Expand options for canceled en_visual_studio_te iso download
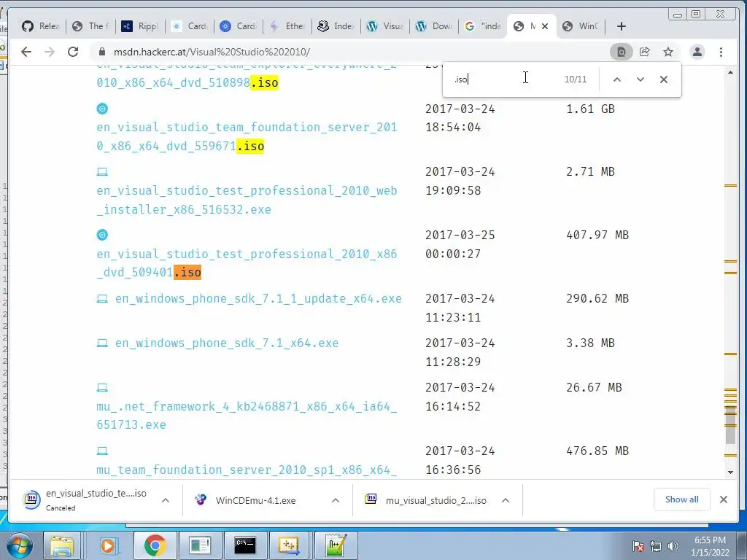This screenshot has width=747, height=560. (x=166, y=500)
